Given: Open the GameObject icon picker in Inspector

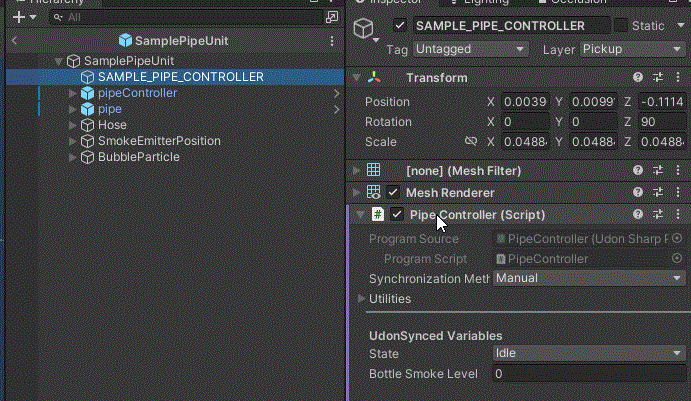Looking at the screenshot, I should pos(365,30).
